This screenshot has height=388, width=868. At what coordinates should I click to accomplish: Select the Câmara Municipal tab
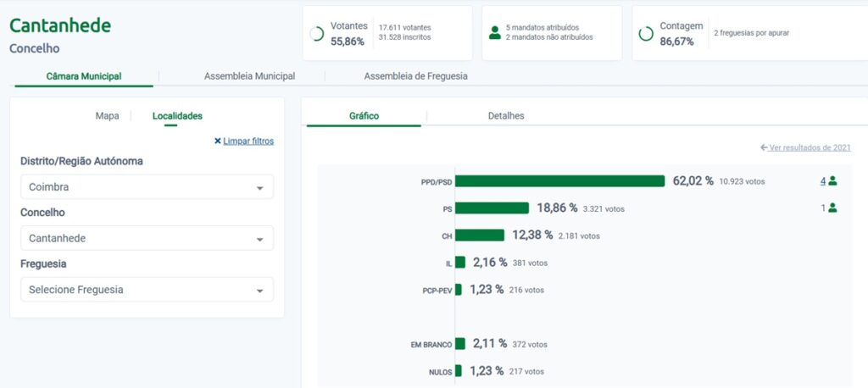[83, 76]
